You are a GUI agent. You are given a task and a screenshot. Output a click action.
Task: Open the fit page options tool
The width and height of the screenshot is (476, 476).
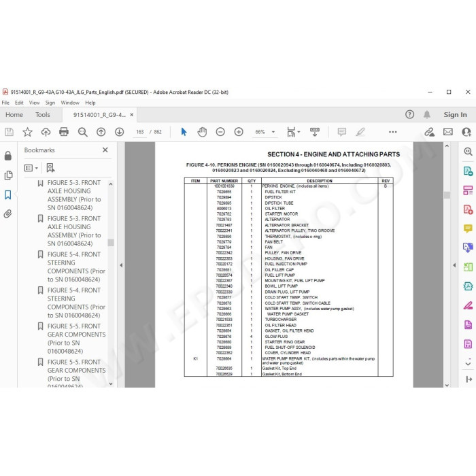[x=291, y=132]
